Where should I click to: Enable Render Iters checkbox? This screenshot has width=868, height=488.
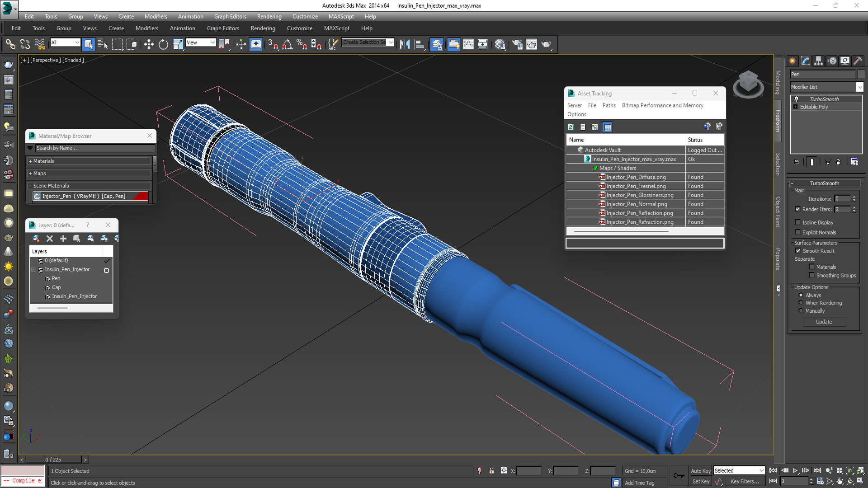click(798, 209)
